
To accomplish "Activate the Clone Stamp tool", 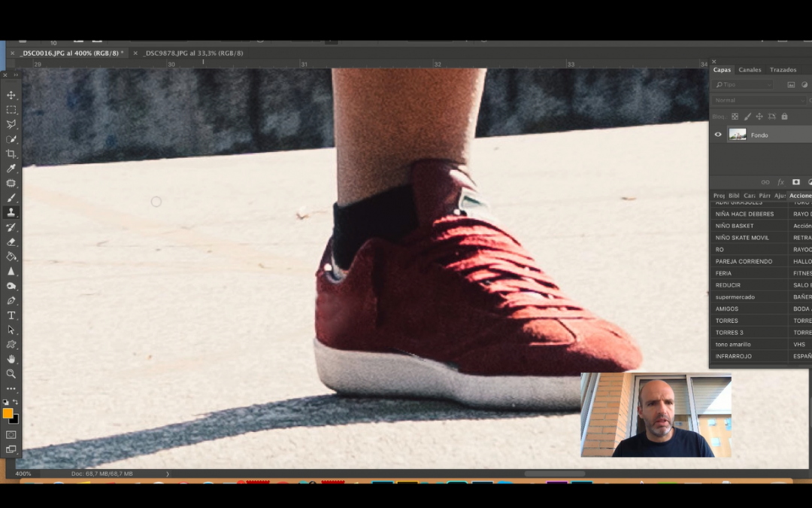I will tap(11, 212).
